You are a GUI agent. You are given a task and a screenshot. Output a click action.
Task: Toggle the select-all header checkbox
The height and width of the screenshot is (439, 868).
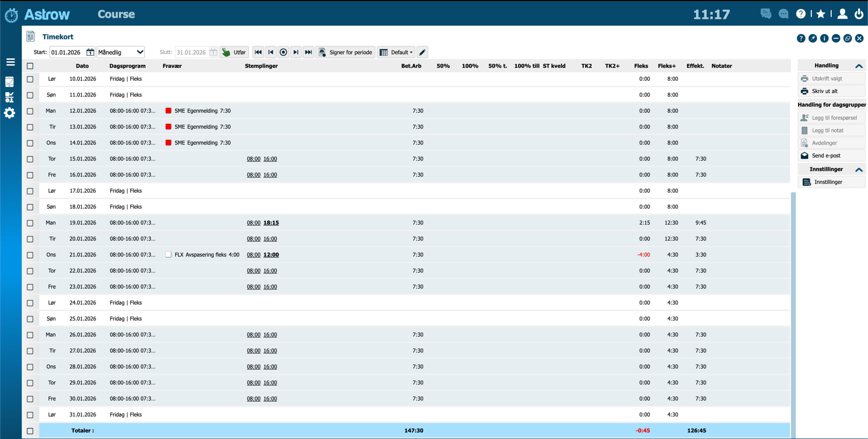(30, 66)
